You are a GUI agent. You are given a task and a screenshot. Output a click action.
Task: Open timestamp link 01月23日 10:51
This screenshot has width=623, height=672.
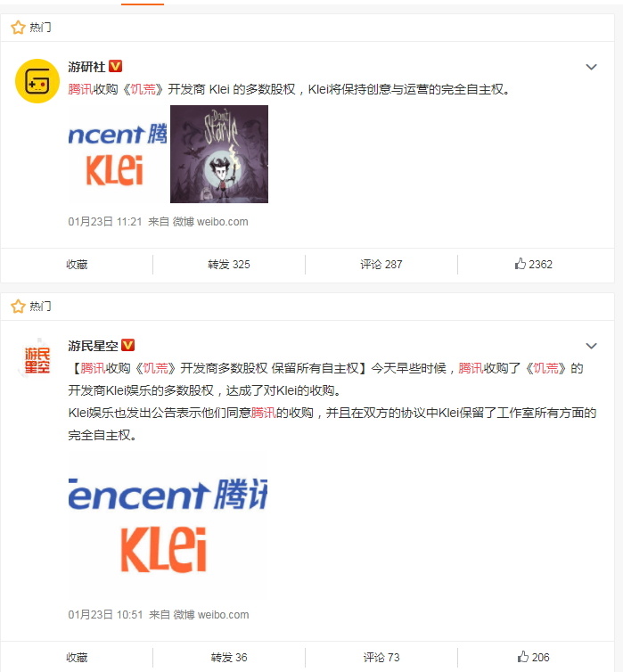pyautogui.click(x=105, y=615)
